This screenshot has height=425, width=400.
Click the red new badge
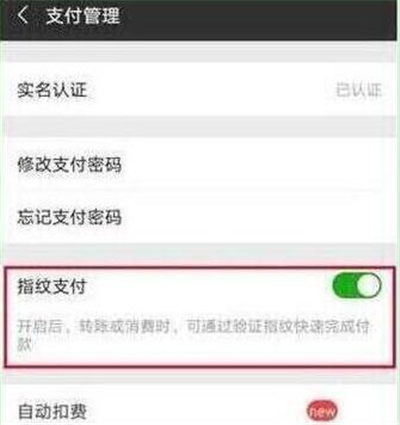point(322,411)
